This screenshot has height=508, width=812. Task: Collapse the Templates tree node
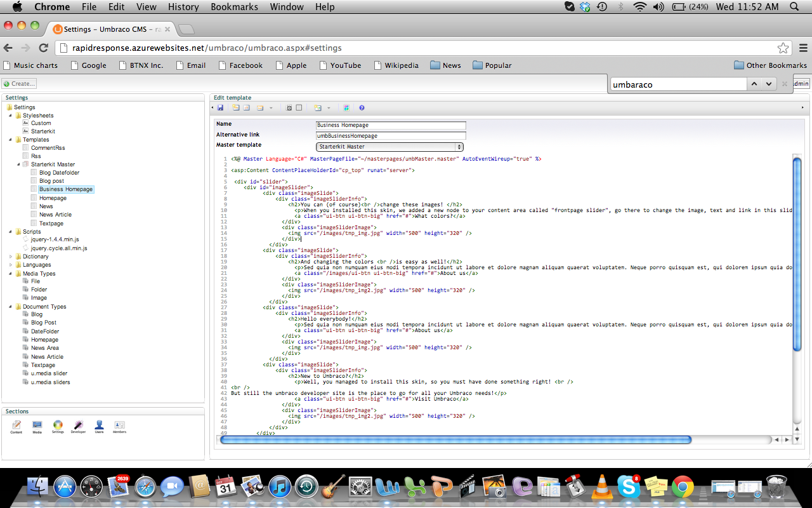tap(11, 140)
